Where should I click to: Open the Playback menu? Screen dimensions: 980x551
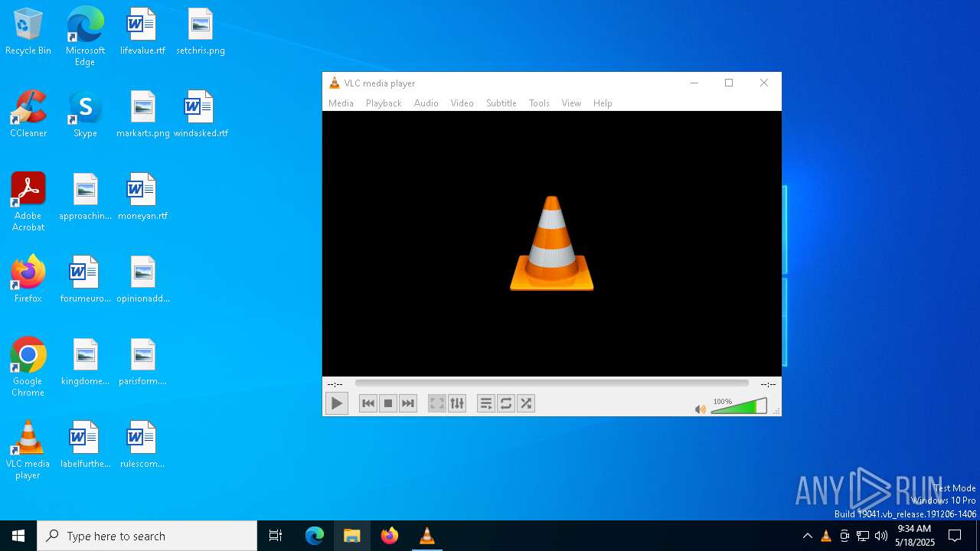[384, 103]
